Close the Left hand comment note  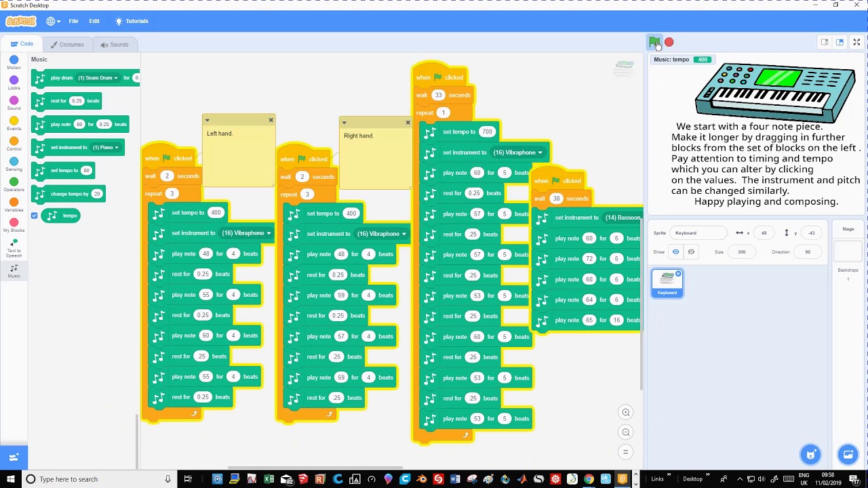tap(271, 120)
